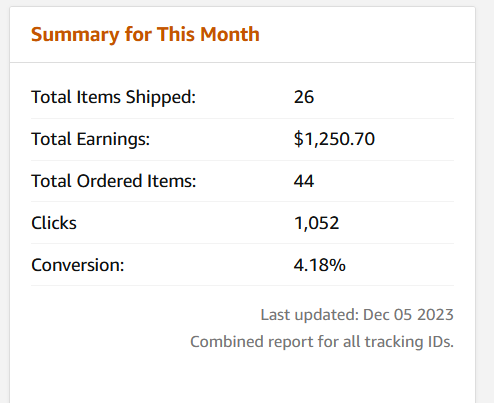Click the earnings amount $1,250.70
494x403 pixels.
tap(334, 139)
